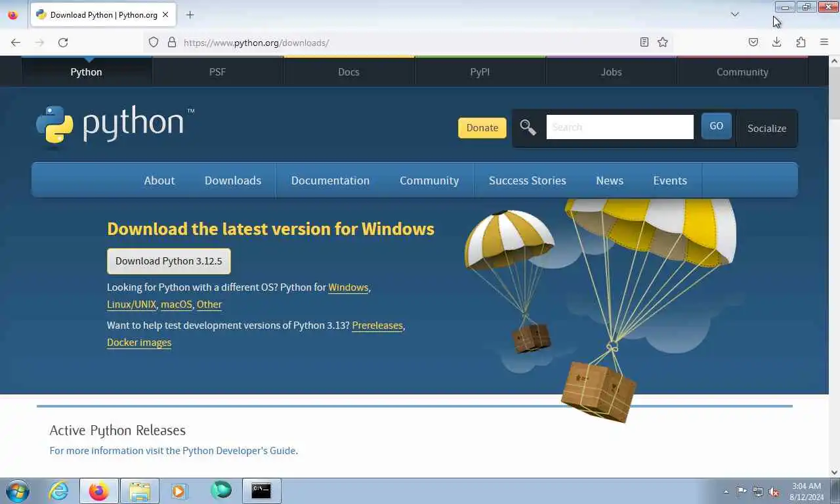840x504 pixels.
Task: Bookmark this page with star icon
Action: 663,43
